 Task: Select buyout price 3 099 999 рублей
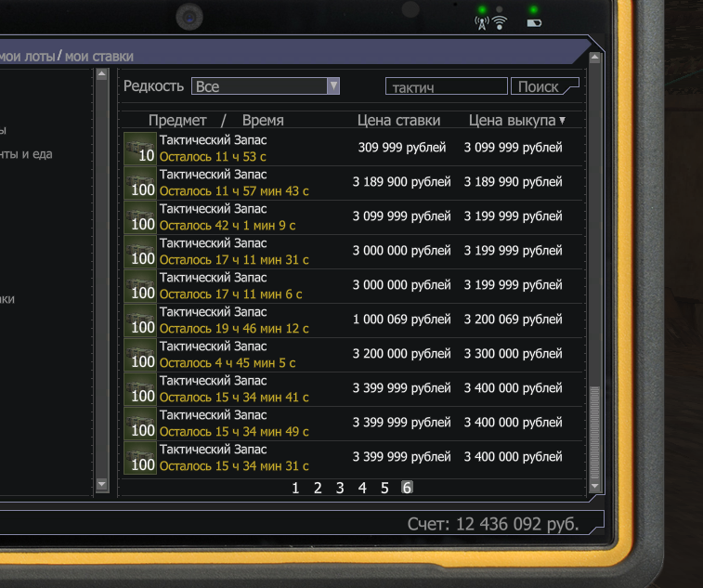tap(513, 148)
